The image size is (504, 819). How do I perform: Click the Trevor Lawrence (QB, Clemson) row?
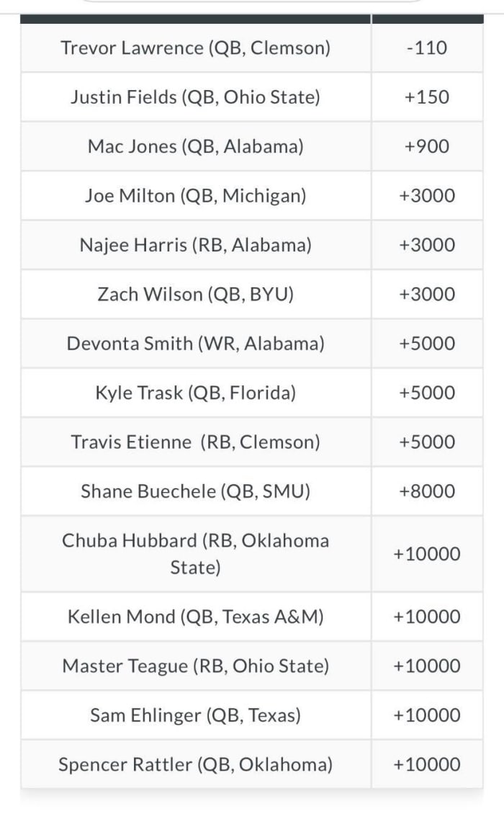coord(196,48)
